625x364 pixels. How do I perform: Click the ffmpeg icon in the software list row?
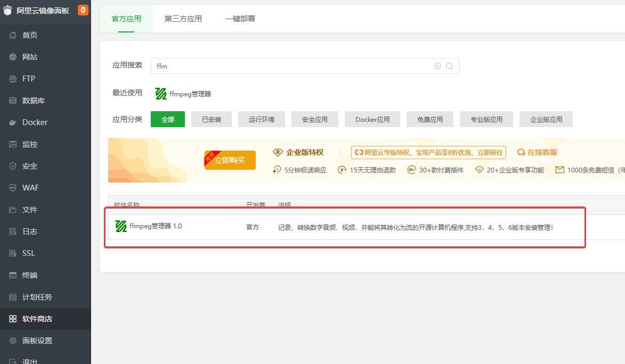pos(121,226)
